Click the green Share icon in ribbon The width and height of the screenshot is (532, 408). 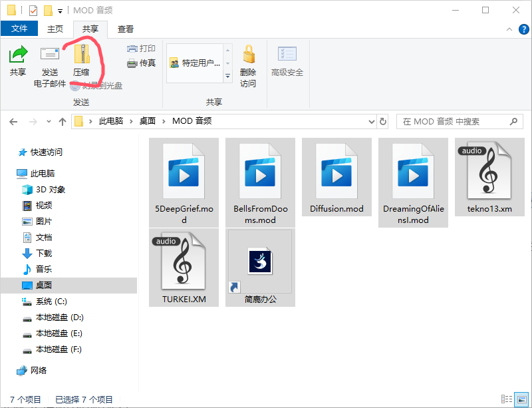18,55
